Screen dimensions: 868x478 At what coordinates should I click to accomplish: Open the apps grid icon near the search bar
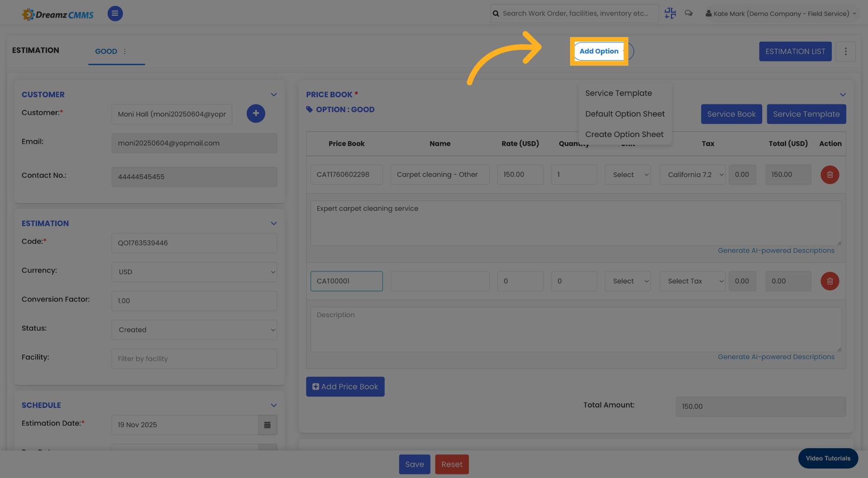[670, 13]
